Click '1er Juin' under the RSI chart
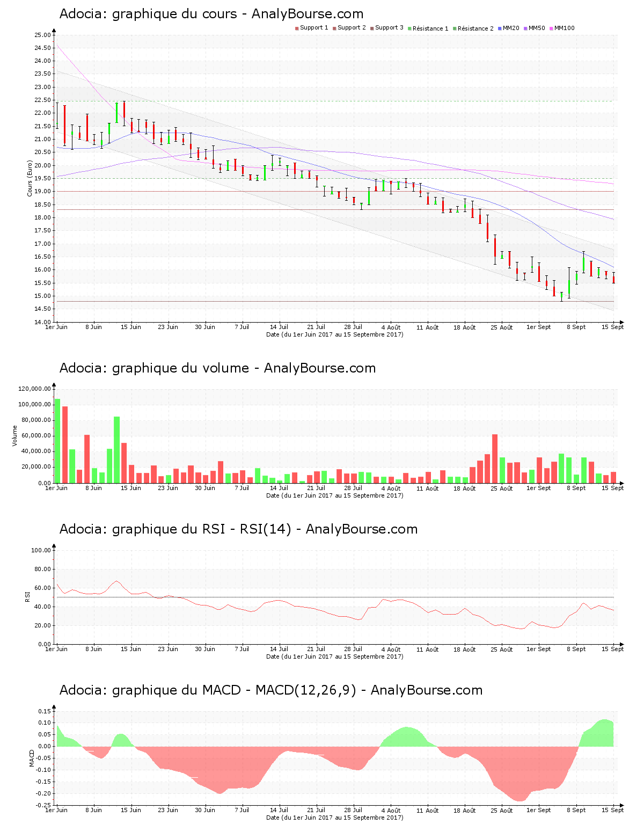 click(56, 649)
